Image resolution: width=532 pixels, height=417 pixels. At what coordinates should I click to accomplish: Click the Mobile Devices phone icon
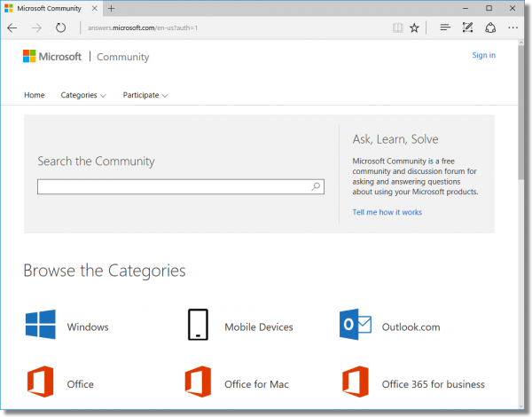pos(198,325)
